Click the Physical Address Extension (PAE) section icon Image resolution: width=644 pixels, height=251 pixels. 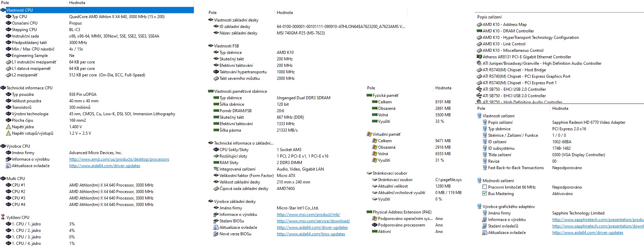[x=369, y=212]
